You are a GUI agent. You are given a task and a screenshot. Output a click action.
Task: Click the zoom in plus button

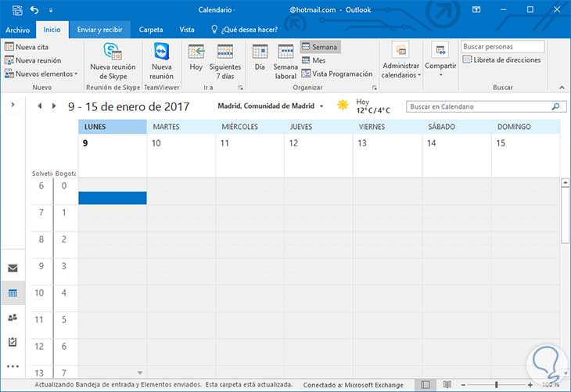(530, 385)
